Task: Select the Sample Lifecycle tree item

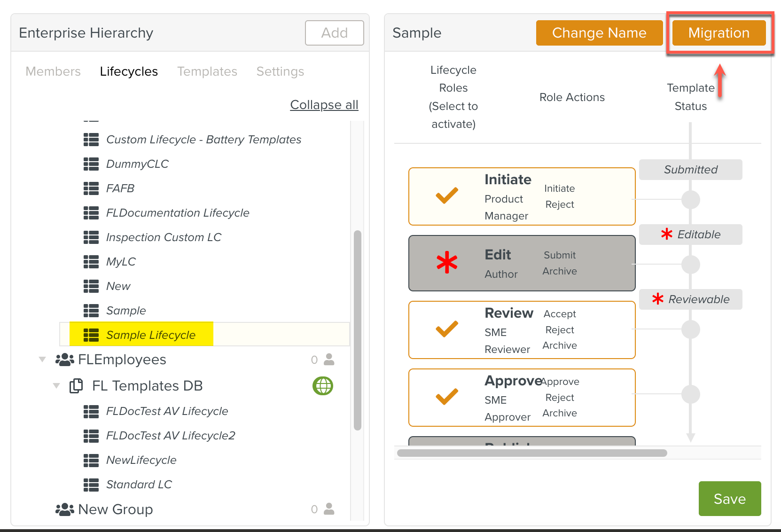Action: coord(150,335)
